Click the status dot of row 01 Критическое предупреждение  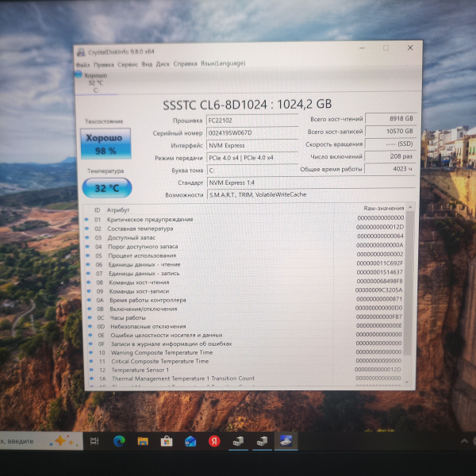86,219
